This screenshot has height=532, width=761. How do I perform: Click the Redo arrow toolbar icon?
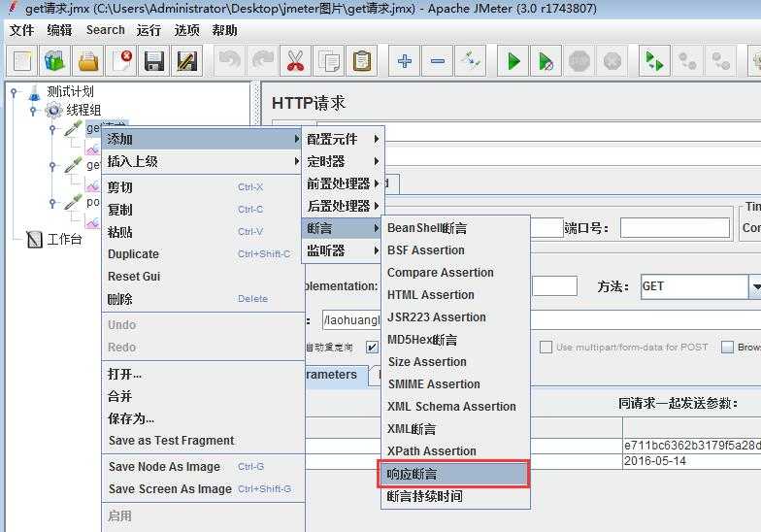pyautogui.click(x=262, y=61)
